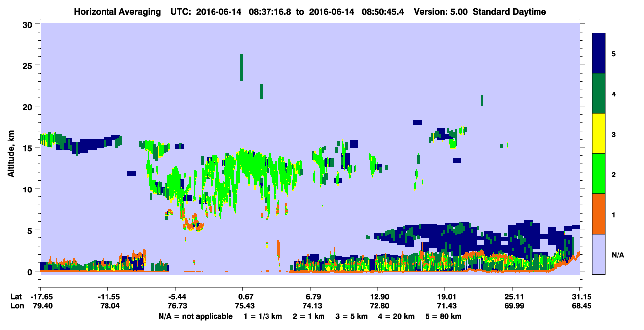This screenshot has height=330, width=644.
Task: Click the y-axis tick label 30
Action: point(28,24)
